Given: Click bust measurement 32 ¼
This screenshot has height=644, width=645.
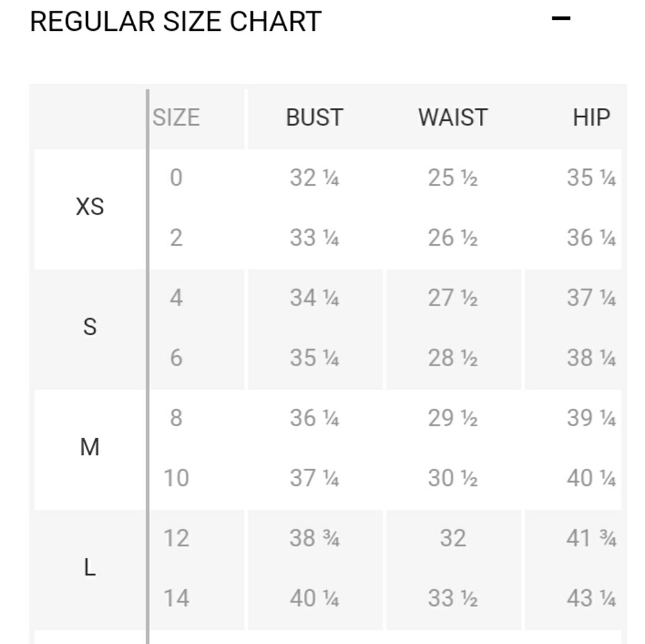Looking at the screenshot, I should pyautogui.click(x=314, y=177).
